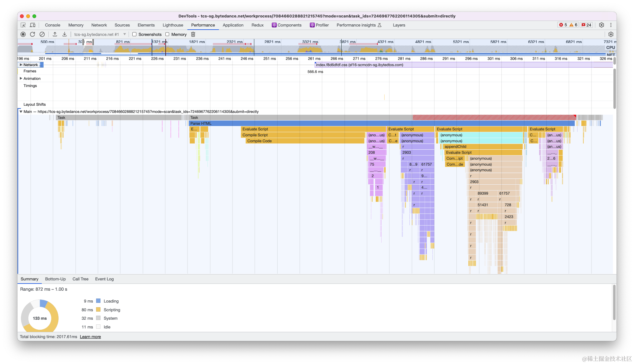Screen dimensions: 634x364
Task: Collapse the Main thread track
Action: pos(21,112)
